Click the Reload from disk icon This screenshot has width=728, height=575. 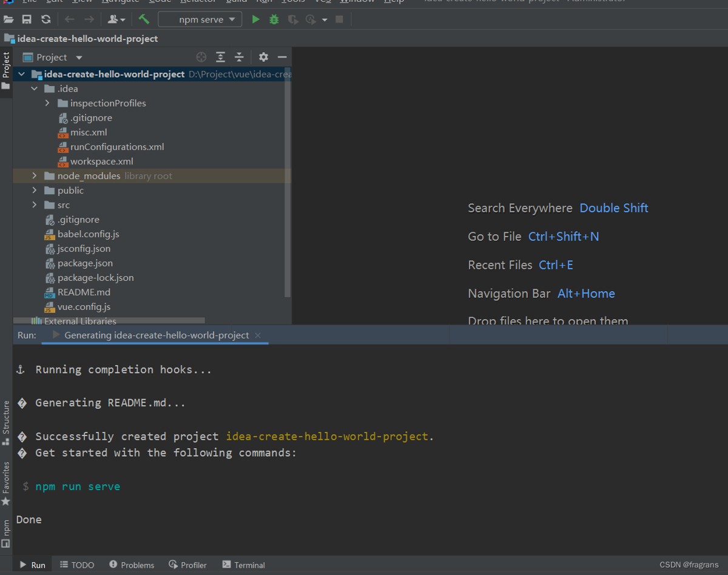click(x=45, y=19)
